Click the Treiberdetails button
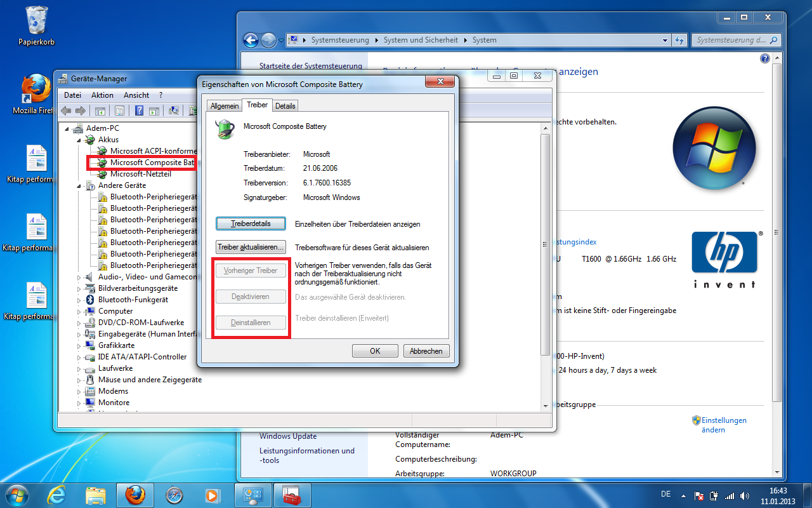Viewport: 812px width, 508px height. 251,224
